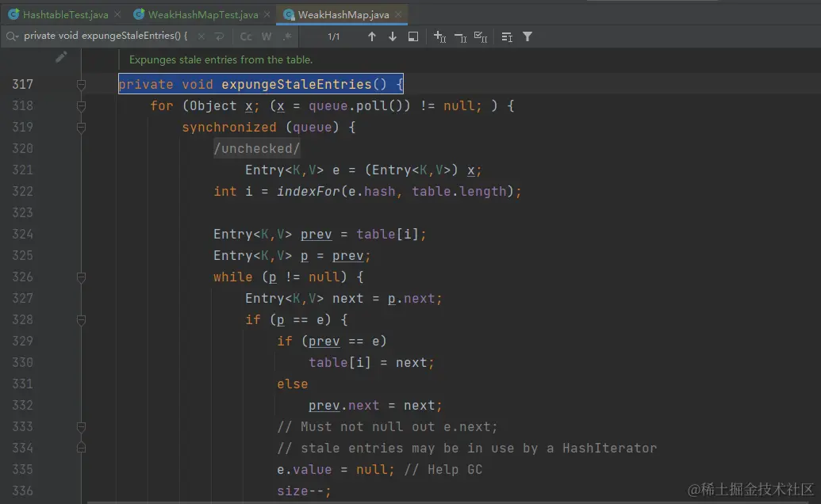Add selection for next occurrence
This screenshot has width=821, height=504.
coord(439,36)
